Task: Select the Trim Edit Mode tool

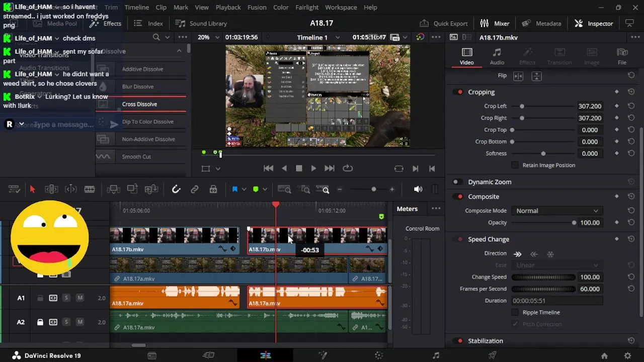Action: (51, 189)
